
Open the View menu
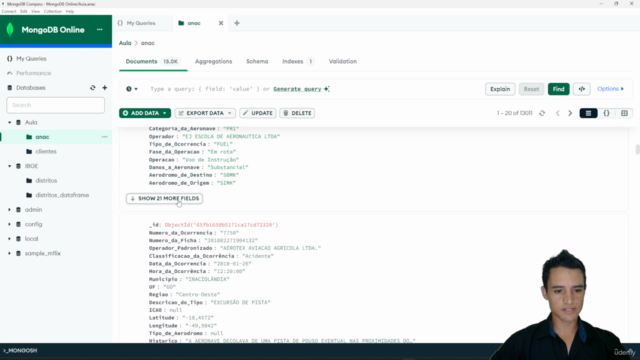tap(36, 11)
